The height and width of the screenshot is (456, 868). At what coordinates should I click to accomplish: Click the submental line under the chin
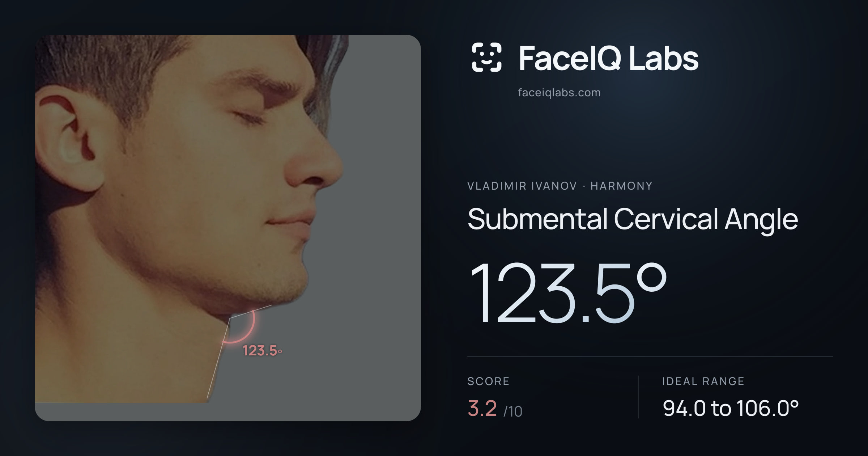point(250,312)
